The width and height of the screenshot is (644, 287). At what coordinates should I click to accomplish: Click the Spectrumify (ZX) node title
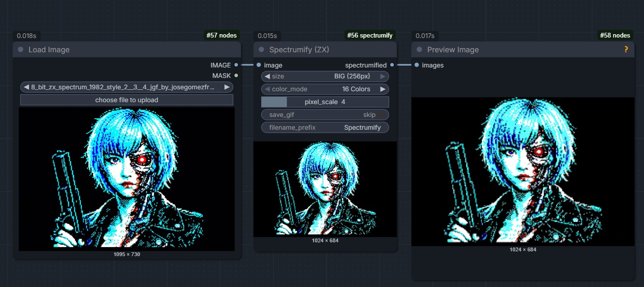coord(299,49)
